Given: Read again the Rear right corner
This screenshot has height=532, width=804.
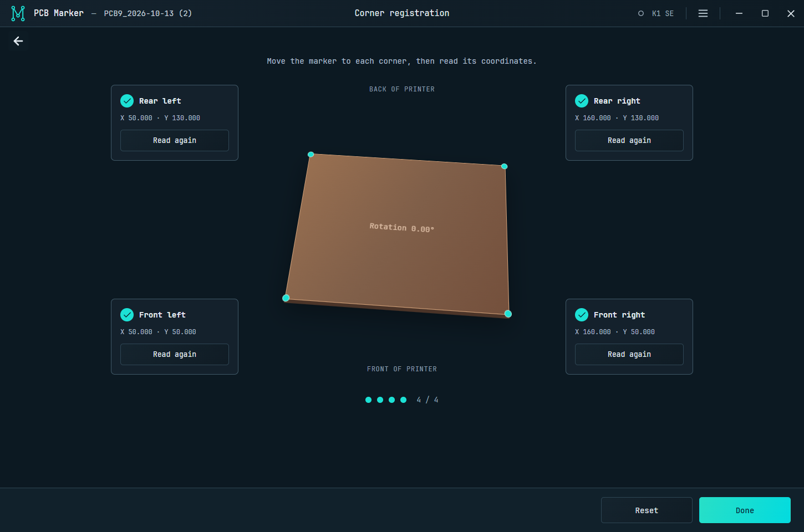Looking at the screenshot, I should click(x=629, y=140).
